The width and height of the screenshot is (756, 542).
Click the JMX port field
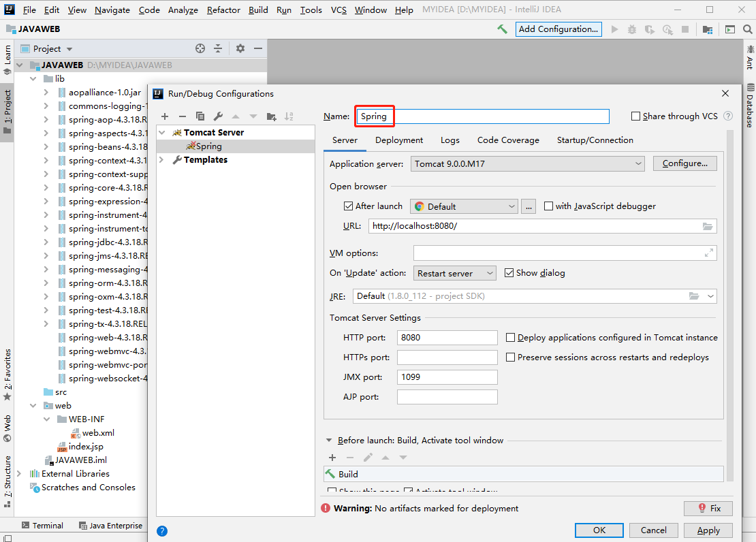coord(447,377)
